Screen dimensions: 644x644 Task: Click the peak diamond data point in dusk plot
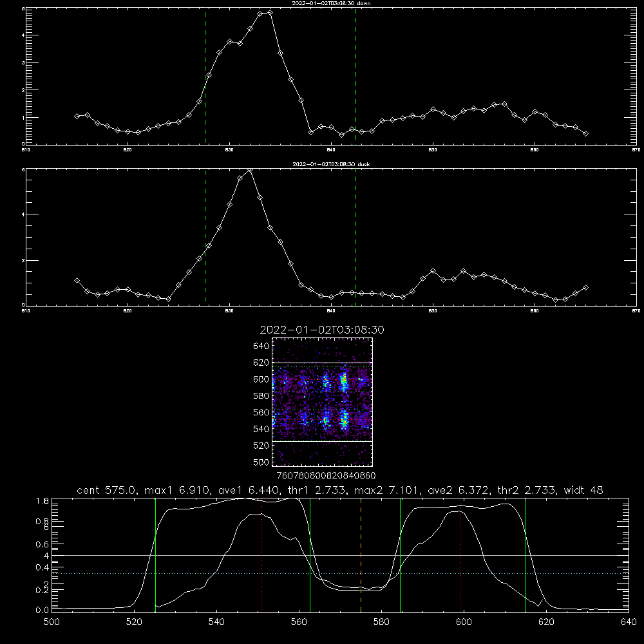(250, 170)
